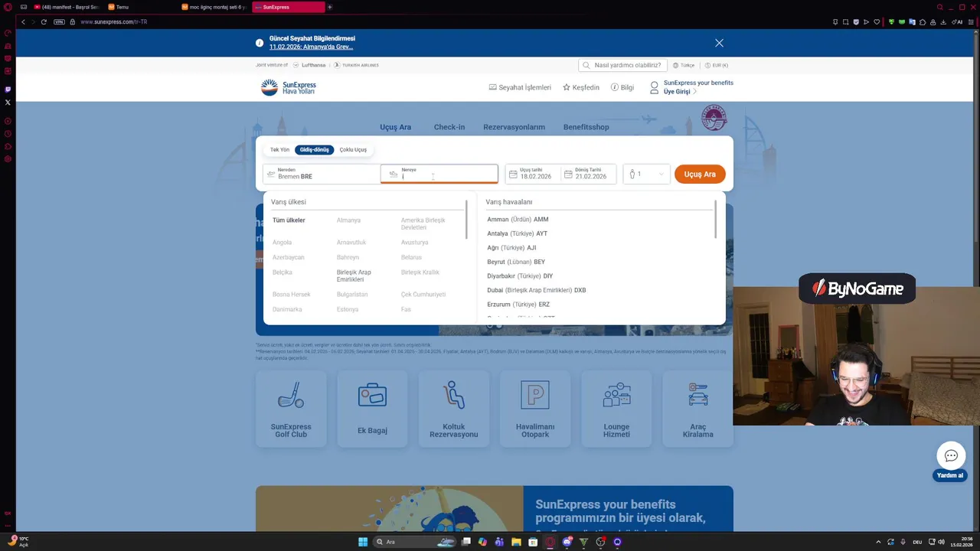This screenshot has height=551, width=980.
Task: Open the Lounge Hizmeti service
Action: [x=616, y=409]
